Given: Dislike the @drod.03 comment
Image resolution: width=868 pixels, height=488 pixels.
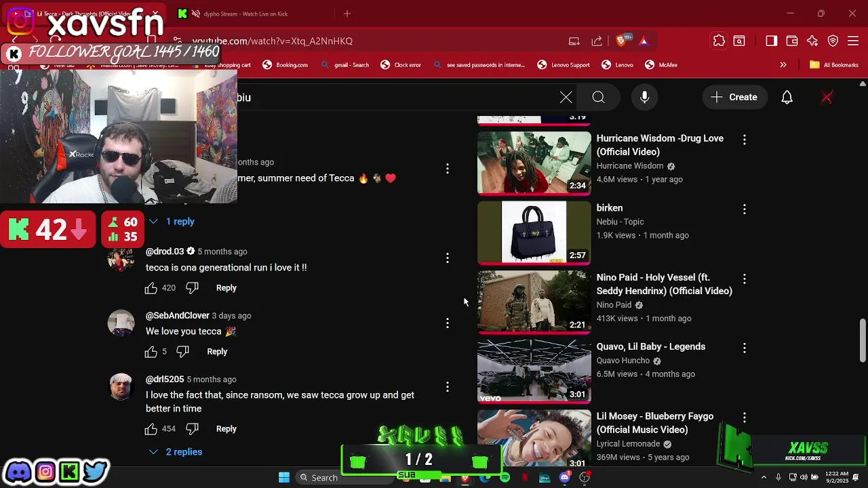Looking at the screenshot, I should coord(192,288).
